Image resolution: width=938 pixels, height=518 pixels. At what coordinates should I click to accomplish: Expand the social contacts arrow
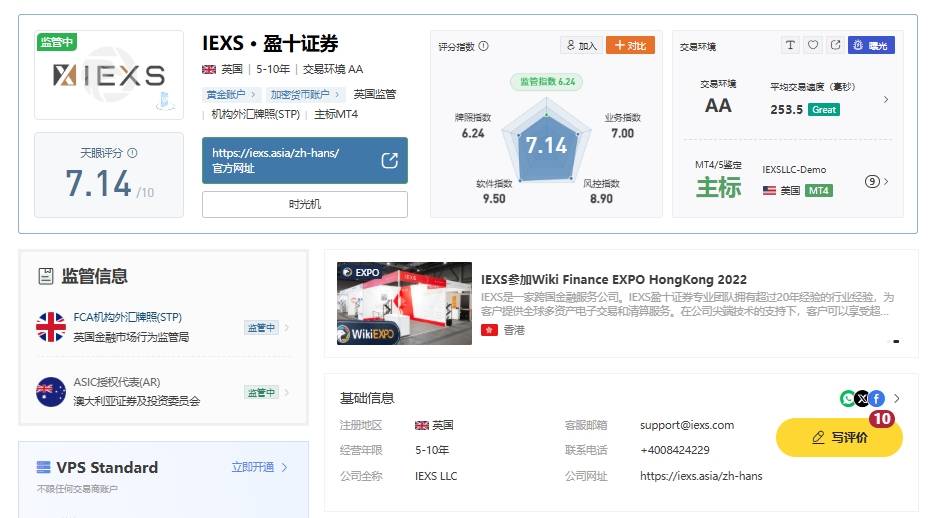(x=896, y=398)
